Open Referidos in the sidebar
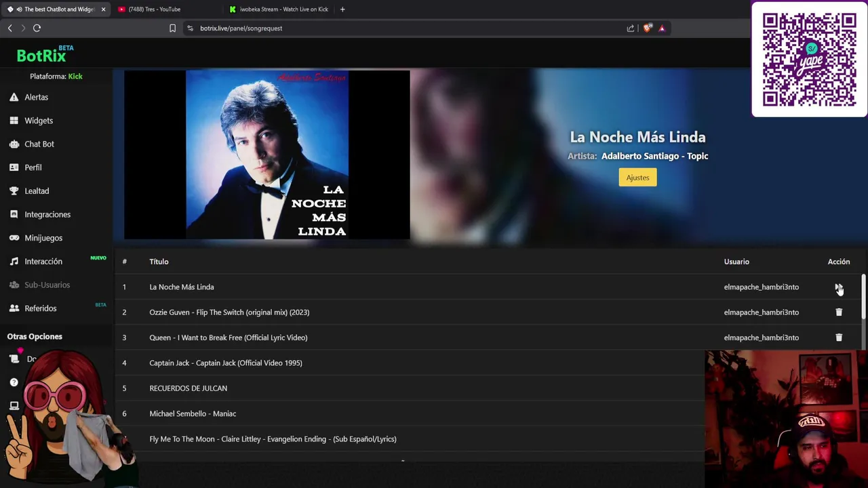 click(x=41, y=308)
